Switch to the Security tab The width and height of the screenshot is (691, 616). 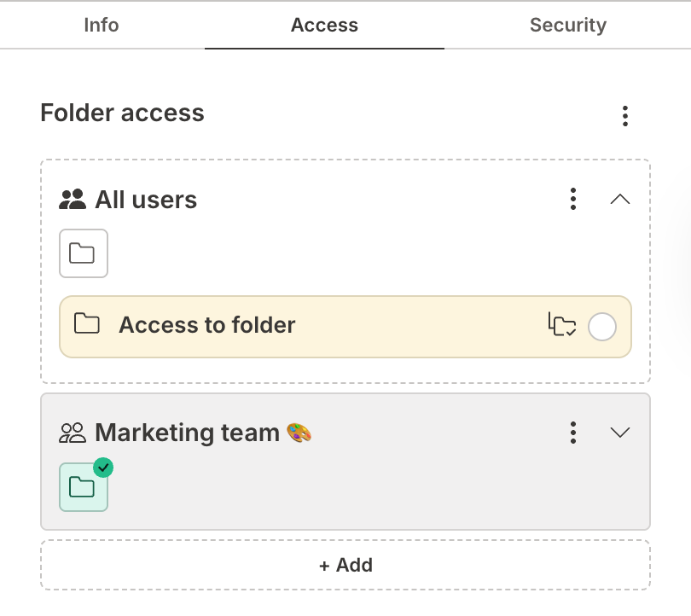(567, 25)
